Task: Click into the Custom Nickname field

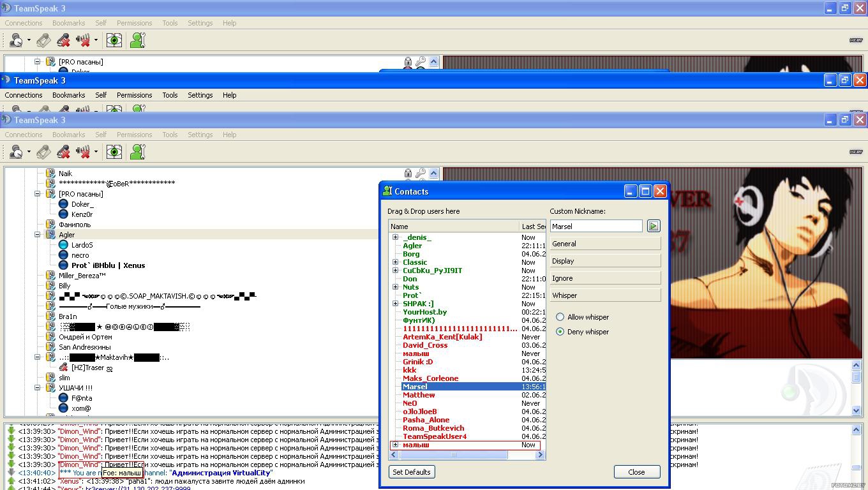Action: click(596, 226)
